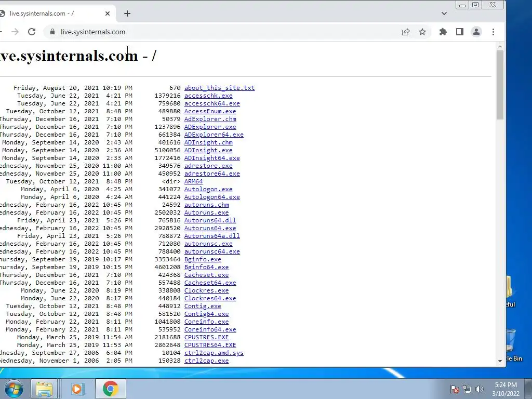Open Autoruns64.dll link
This screenshot has width=532, height=399.
click(x=210, y=220)
